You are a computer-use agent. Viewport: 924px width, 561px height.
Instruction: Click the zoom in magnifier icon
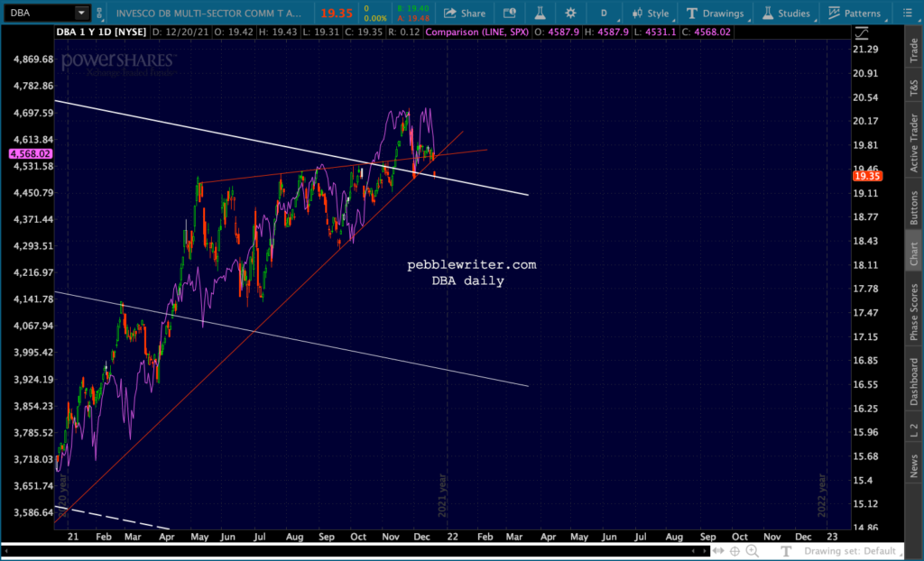pyautogui.click(x=753, y=552)
